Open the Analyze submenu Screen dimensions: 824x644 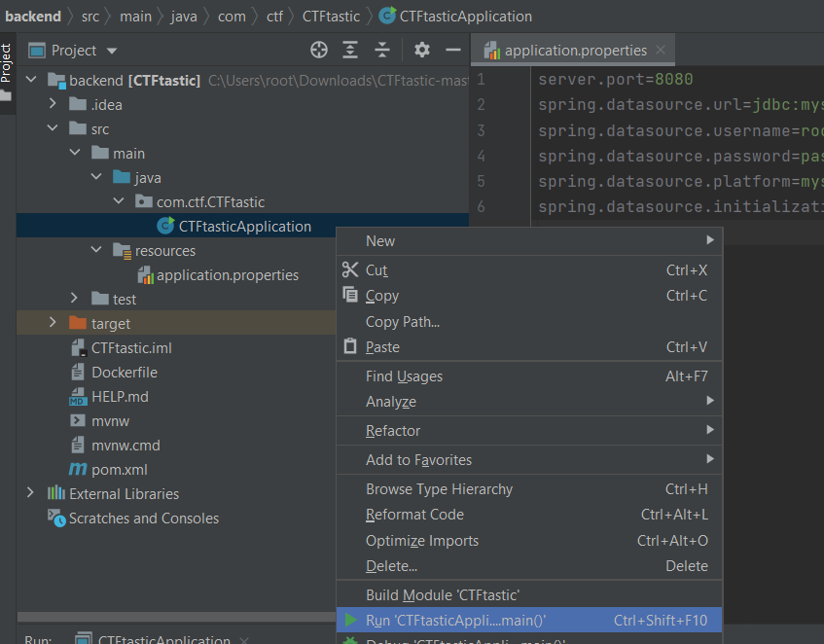[529, 402]
